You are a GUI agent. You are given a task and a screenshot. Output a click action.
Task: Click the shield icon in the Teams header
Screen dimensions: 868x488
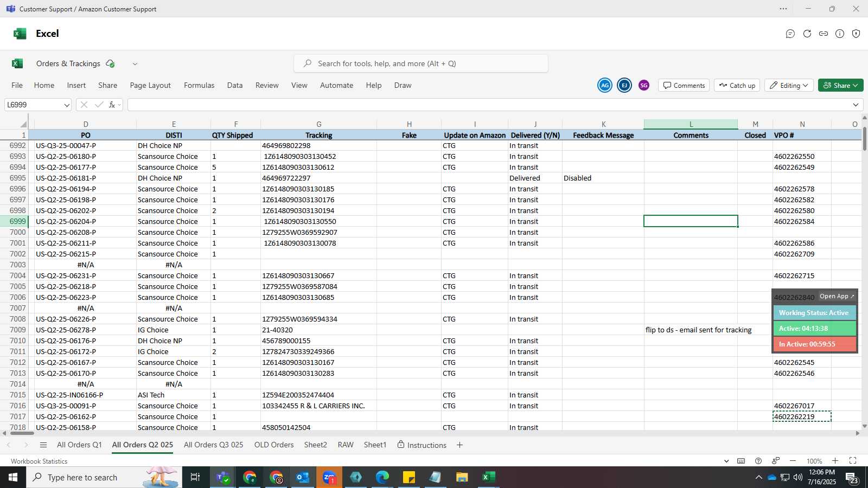856,34
